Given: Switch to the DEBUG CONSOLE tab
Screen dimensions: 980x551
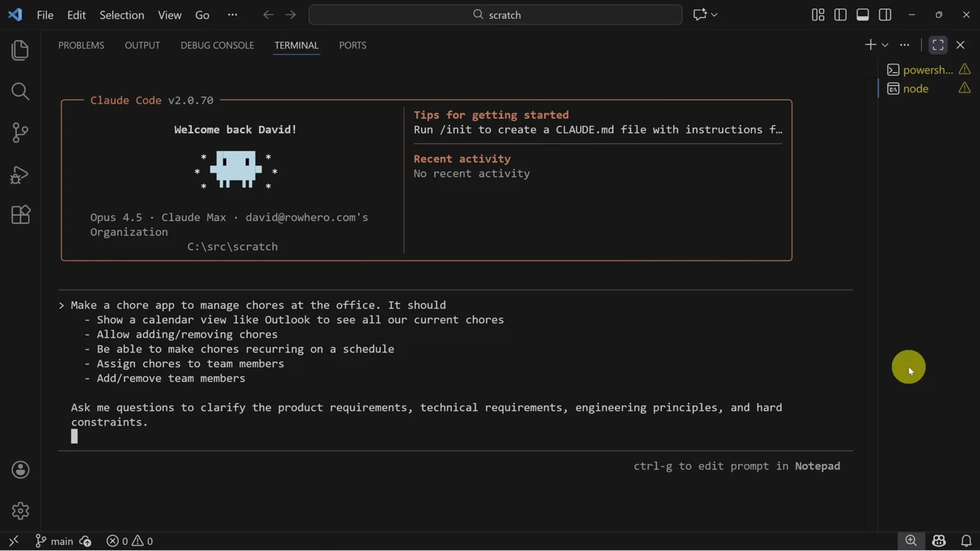Looking at the screenshot, I should [217, 45].
